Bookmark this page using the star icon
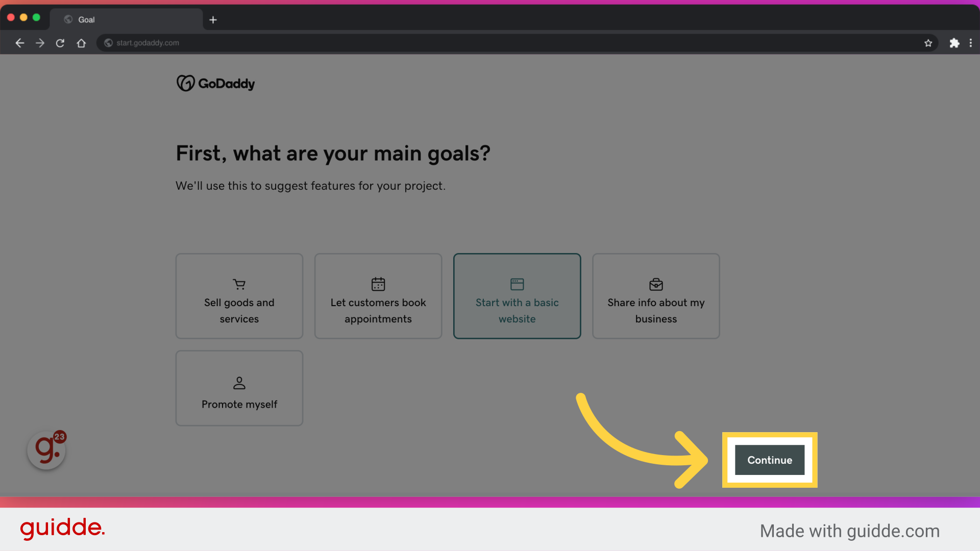This screenshot has height=551, width=980. (x=928, y=43)
